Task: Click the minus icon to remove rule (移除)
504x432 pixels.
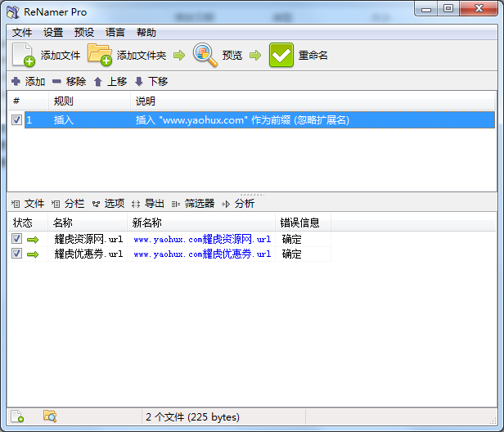Action: 56,82
